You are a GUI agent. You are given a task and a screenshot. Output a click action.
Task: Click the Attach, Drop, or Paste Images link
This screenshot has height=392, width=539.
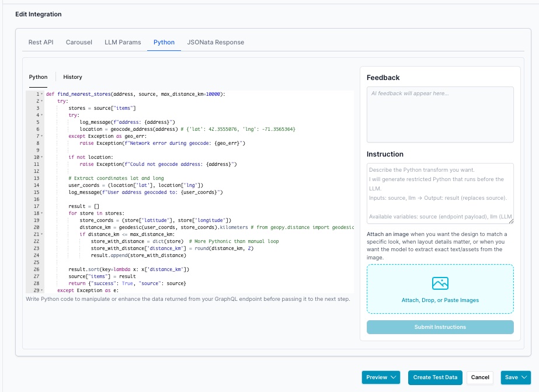coord(440,300)
